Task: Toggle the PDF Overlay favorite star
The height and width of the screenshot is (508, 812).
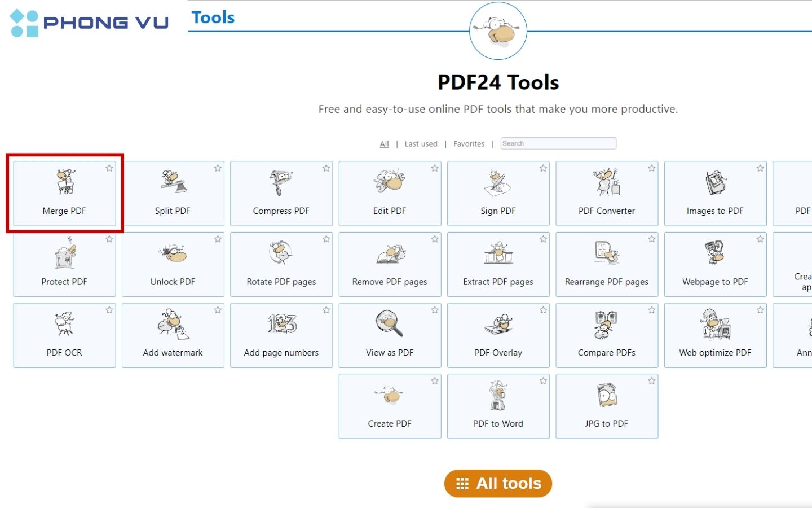Action: 543,310
